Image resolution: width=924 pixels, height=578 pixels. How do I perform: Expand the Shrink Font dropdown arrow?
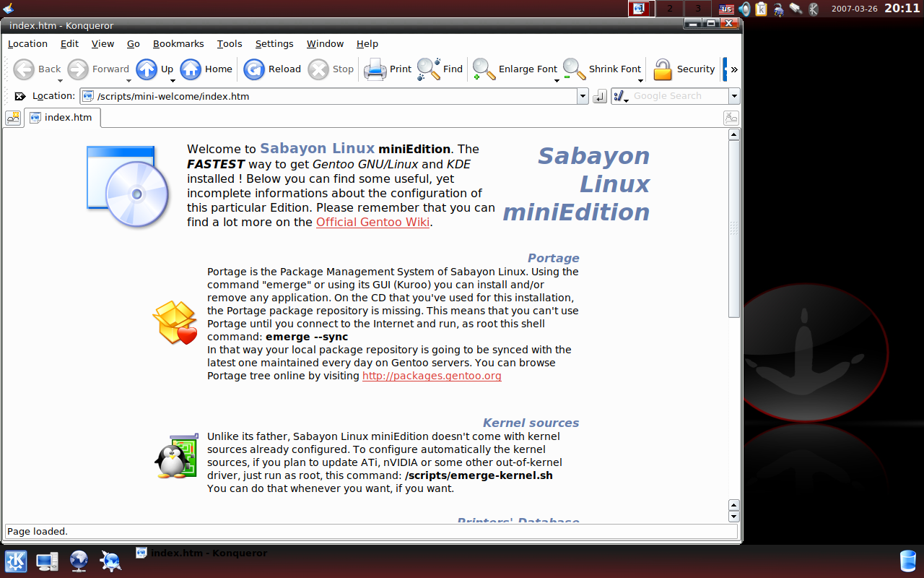(x=640, y=80)
